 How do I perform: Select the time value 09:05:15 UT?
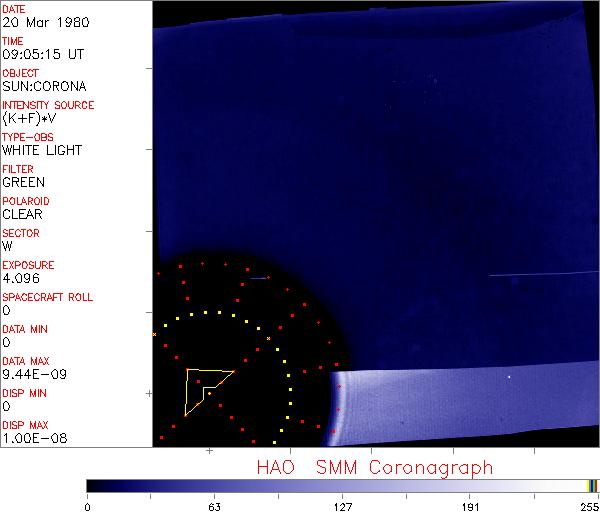[x=43, y=54]
